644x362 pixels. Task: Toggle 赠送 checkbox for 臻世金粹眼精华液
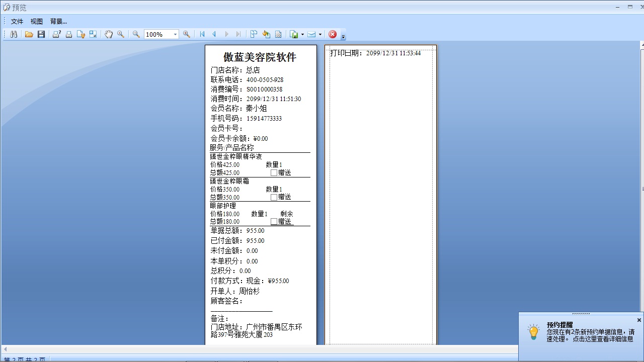[274, 172]
